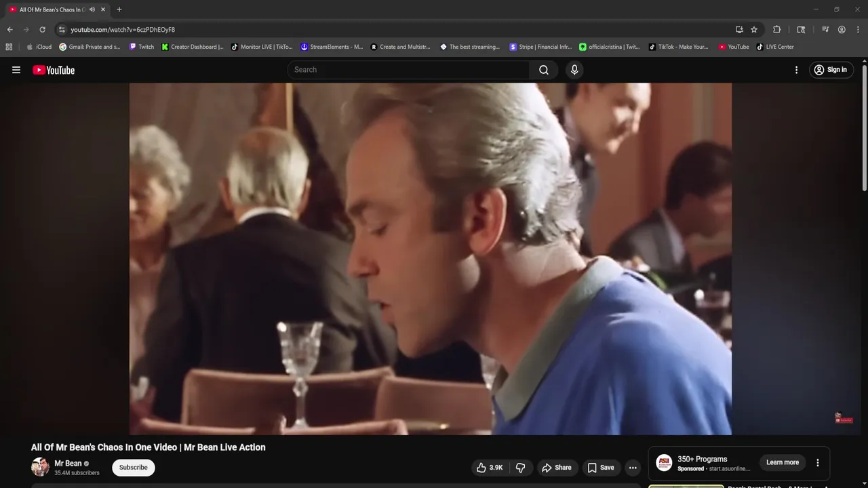Dislike the video with thumbs down
Viewport: 868px width, 488px height.
tap(521, 468)
